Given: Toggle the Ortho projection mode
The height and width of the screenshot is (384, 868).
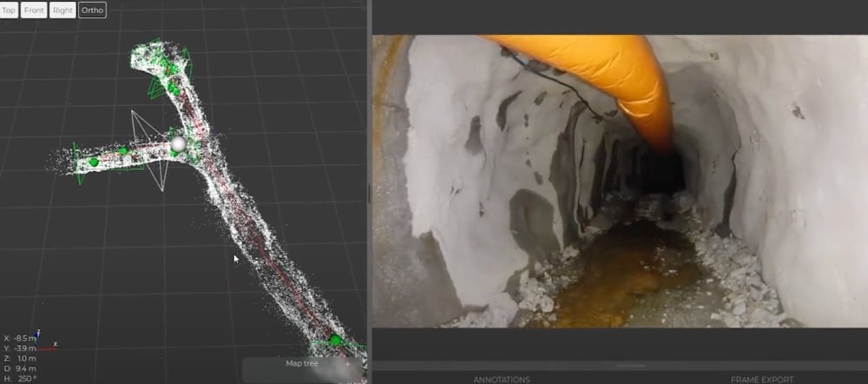Looking at the screenshot, I should pos(92,10).
